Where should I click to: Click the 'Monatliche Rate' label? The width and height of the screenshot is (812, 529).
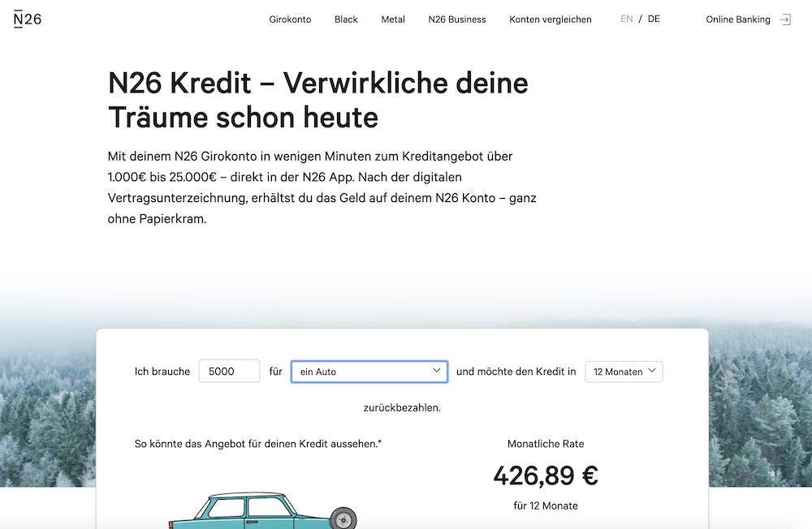[546, 444]
